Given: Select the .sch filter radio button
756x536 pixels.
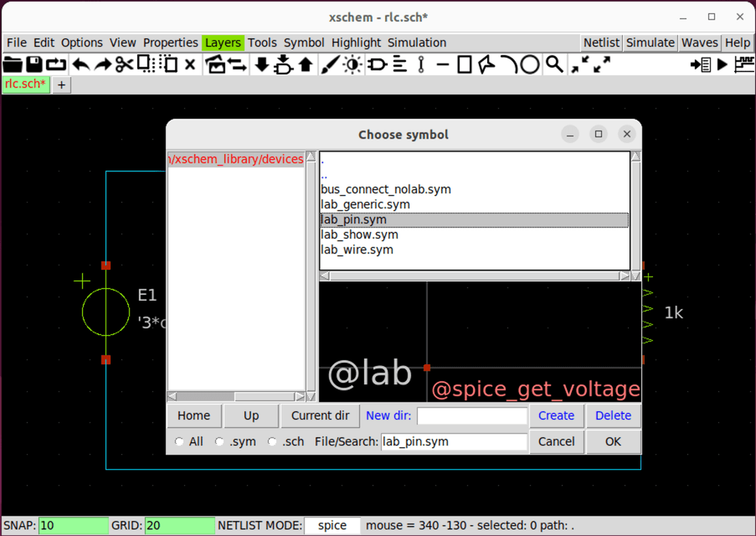Looking at the screenshot, I should coord(272,442).
